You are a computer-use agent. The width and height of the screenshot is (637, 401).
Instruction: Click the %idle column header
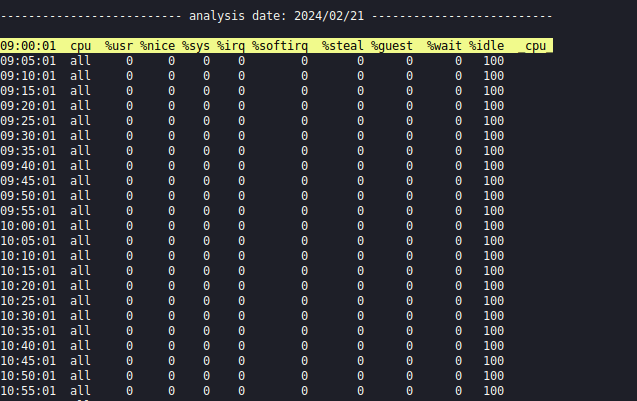(486, 46)
